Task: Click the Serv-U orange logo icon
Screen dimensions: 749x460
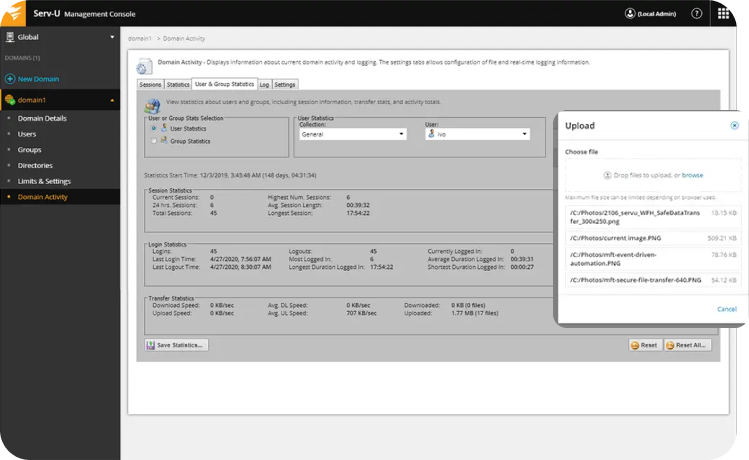Action: pos(15,13)
